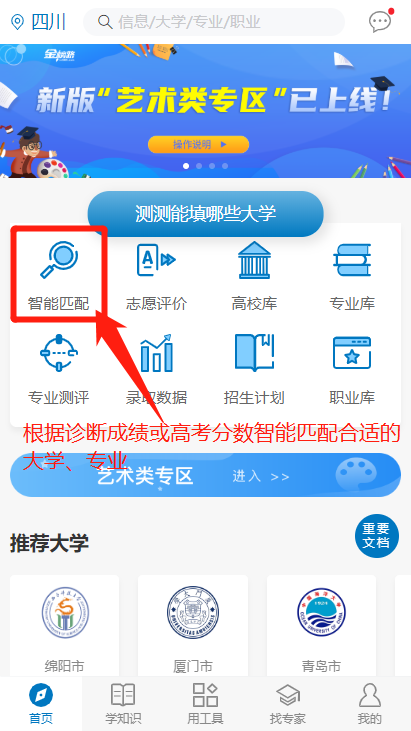
Task: Change location from 四川
Action: (38, 22)
